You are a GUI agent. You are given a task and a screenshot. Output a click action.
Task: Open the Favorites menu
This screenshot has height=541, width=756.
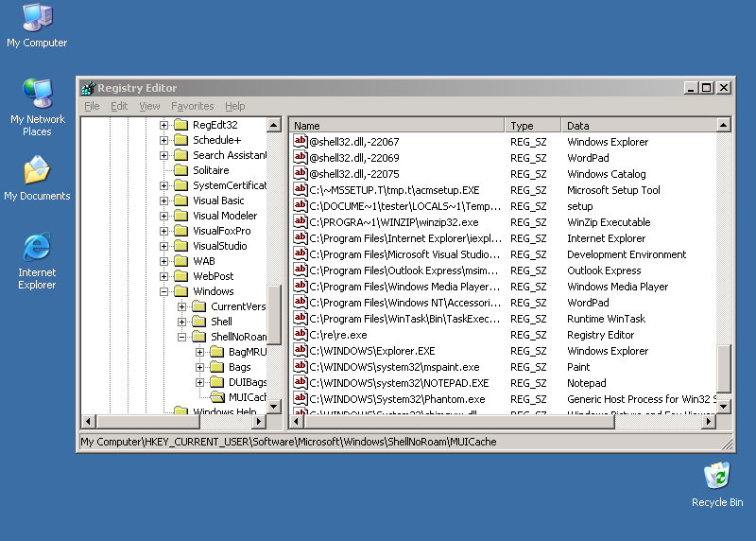click(193, 106)
